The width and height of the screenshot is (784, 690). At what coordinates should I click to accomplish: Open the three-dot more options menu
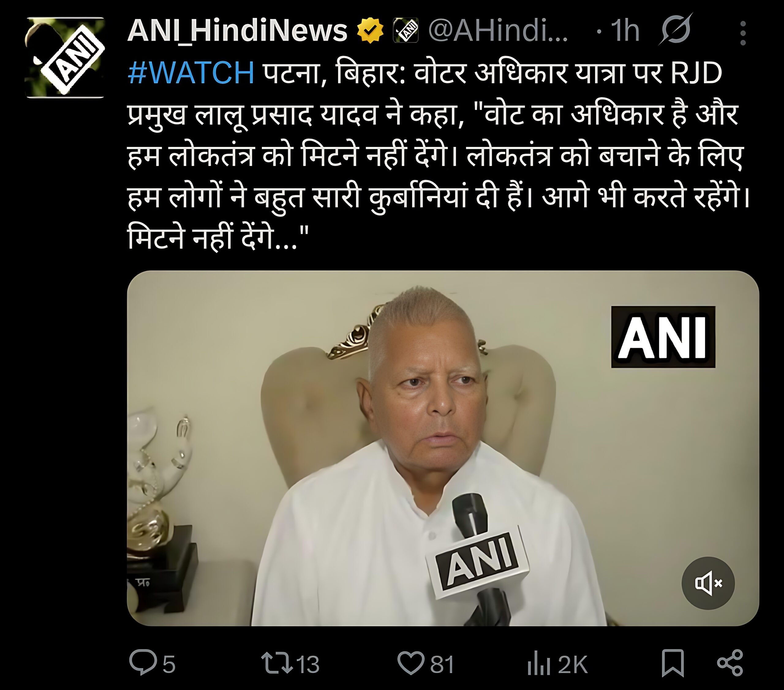click(743, 33)
